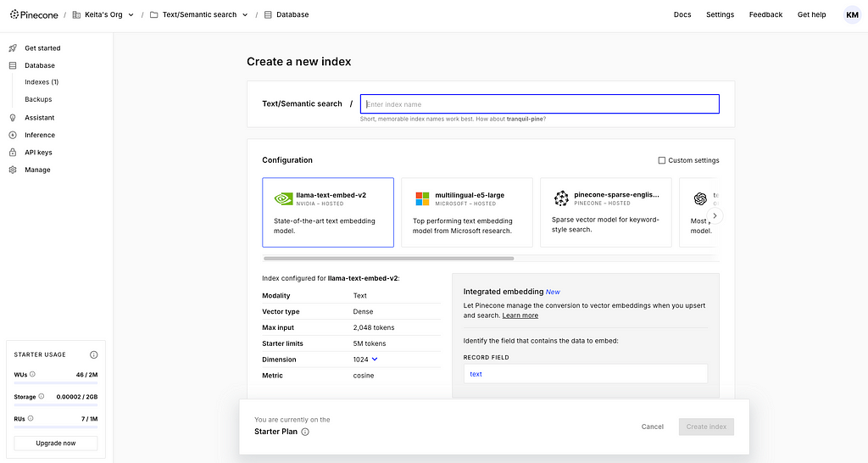868x463 pixels.
Task: Click the project folder icon in breadcrumb
Action: [154, 15]
